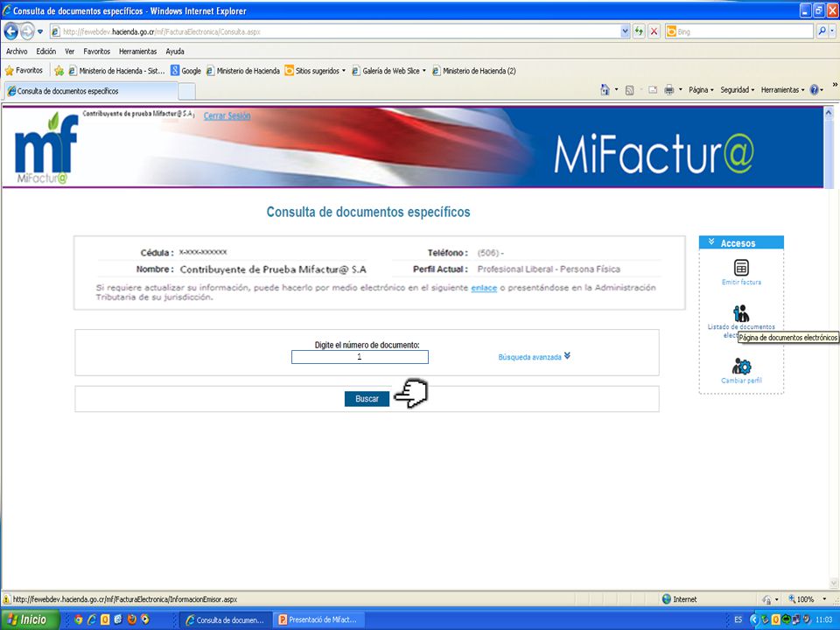Launch Outlook from quick launch bar
The height and width of the screenshot is (630, 840).
pyautogui.click(x=105, y=619)
